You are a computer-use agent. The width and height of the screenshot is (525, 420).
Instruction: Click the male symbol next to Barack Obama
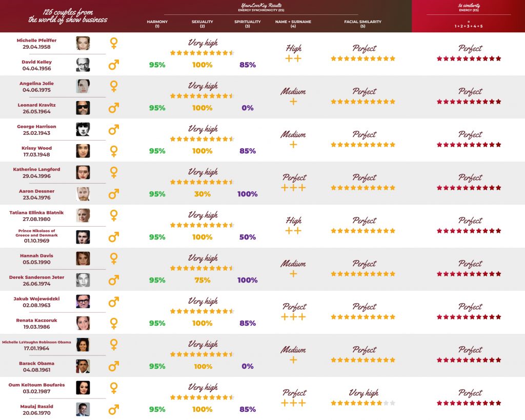(114, 366)
